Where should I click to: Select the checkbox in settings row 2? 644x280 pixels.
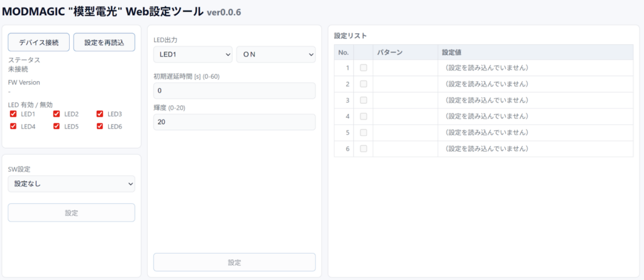[363, 84]
